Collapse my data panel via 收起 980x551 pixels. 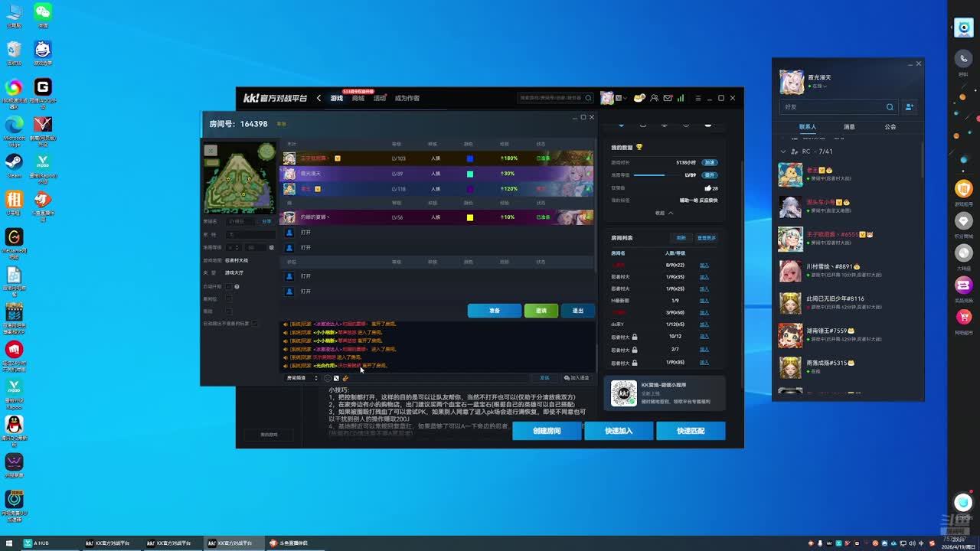664,213
